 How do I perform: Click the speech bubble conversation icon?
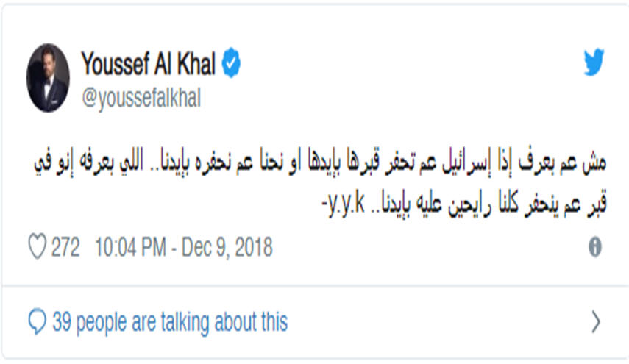tap(37, 321)
